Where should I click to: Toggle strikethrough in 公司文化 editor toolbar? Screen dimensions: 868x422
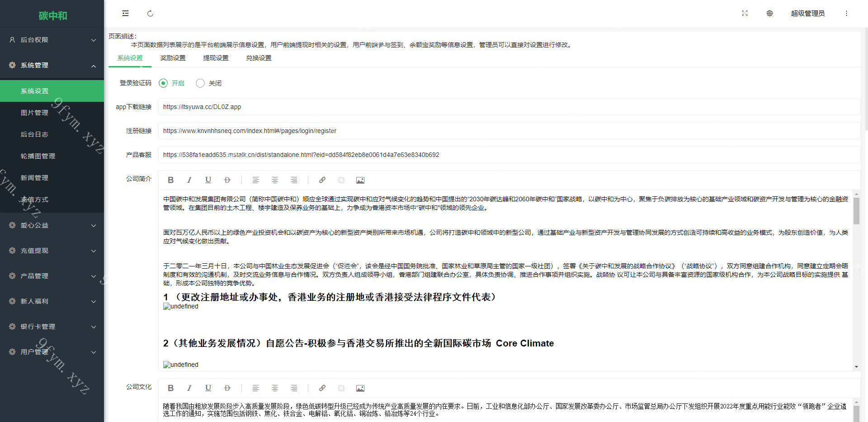(x=227, y=388)
